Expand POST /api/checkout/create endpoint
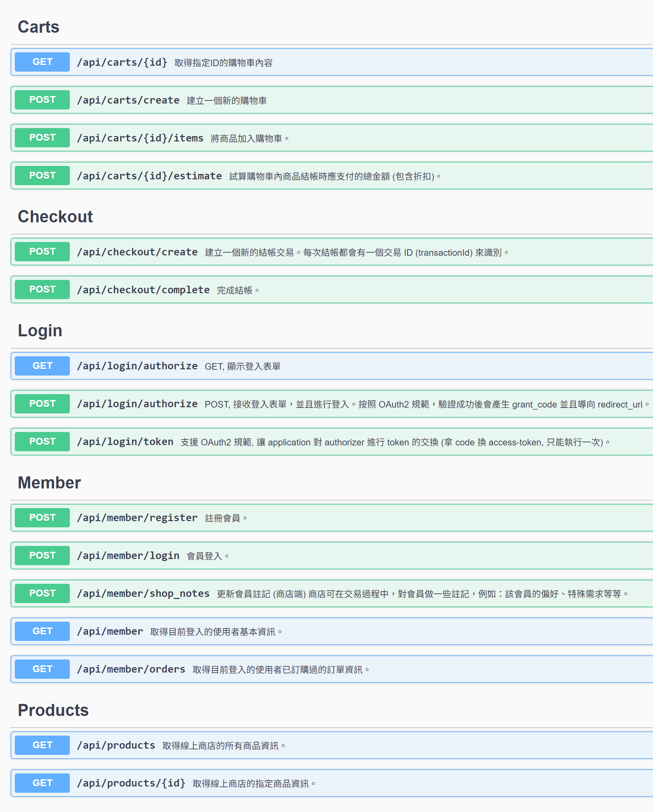The image size is (653, 812). 137,252
